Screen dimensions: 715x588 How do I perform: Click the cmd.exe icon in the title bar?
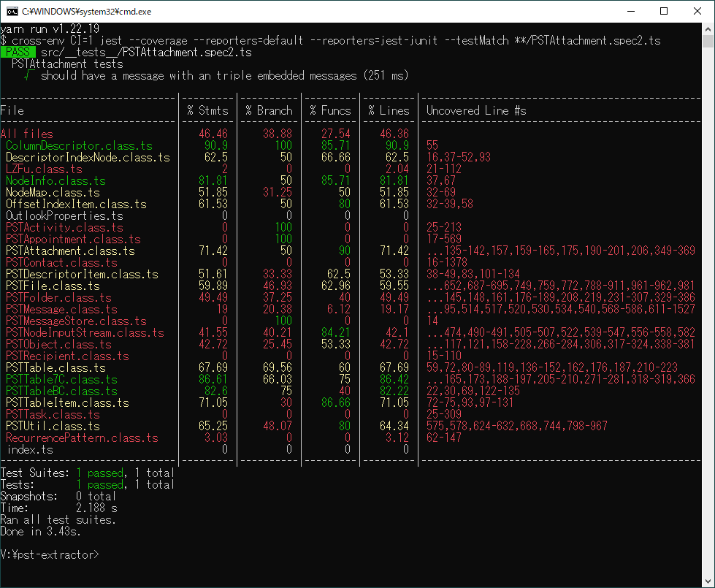click(x=12, y=12)
